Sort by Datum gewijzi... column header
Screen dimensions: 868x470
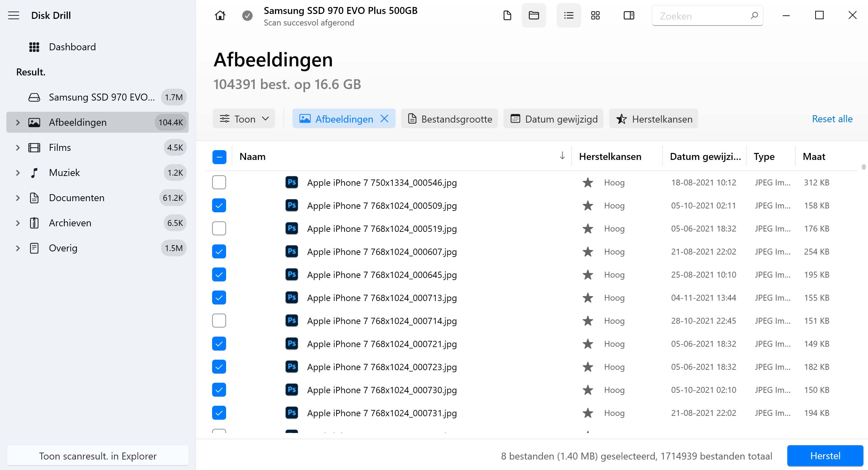pos(705,156)
